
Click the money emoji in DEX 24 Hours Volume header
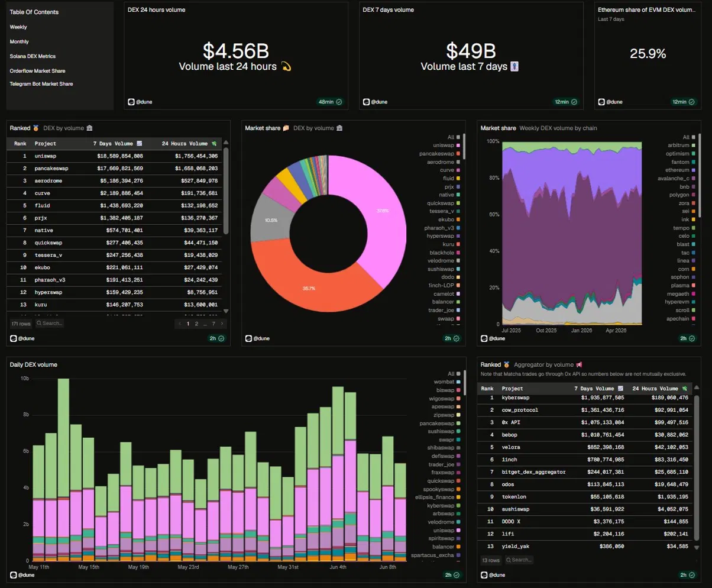click(214, 143)
